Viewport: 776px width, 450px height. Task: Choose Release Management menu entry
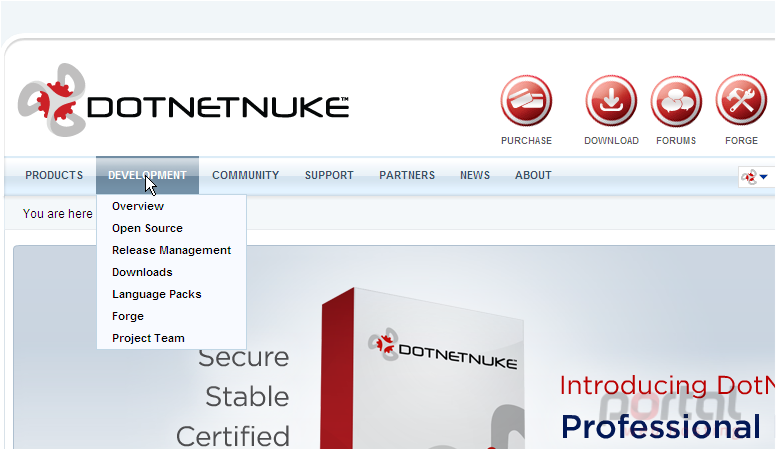tap(171, 250)
